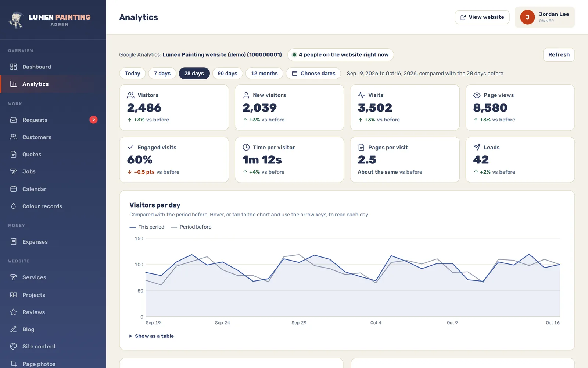588x368 pixels.
Task: Click the Blog pencil icon
Action: pyautogui.click(x=14, y=329)
